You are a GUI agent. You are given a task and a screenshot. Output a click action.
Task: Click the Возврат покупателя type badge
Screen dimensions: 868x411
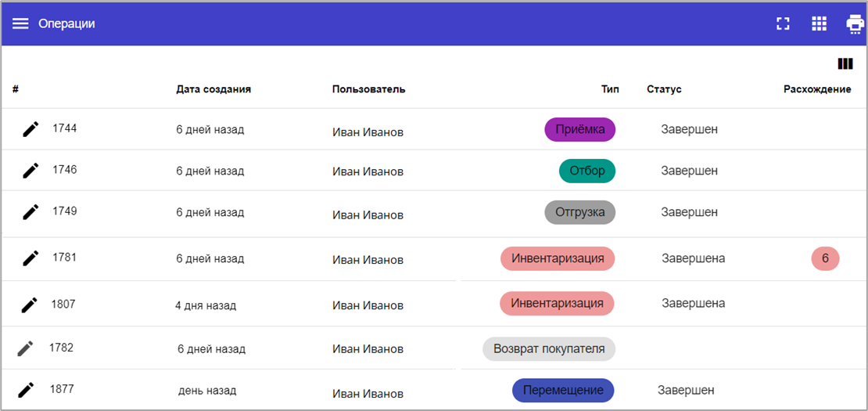tap(549, 348)
